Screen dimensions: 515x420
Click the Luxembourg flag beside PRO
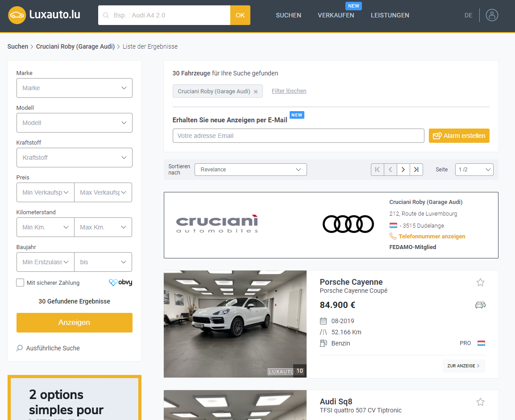[481, 343]
